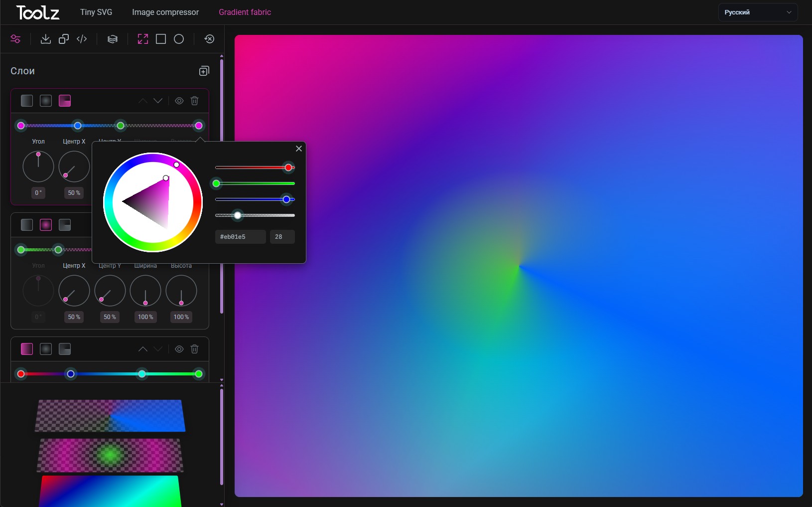Go to the Image compressor tab

165,12
